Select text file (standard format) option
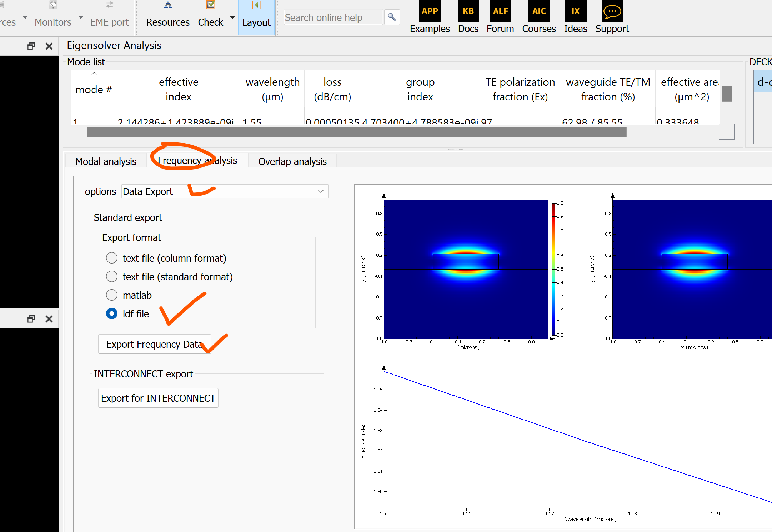 tap(112, 276)
